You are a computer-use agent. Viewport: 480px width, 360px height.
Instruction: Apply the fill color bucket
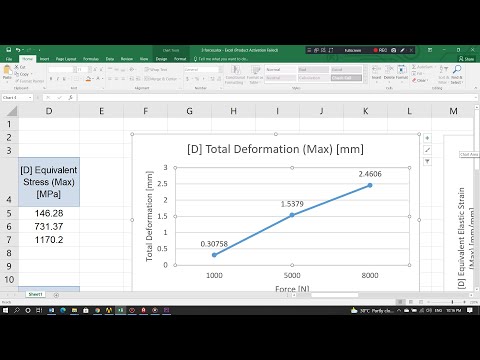(x=88, y=79)
